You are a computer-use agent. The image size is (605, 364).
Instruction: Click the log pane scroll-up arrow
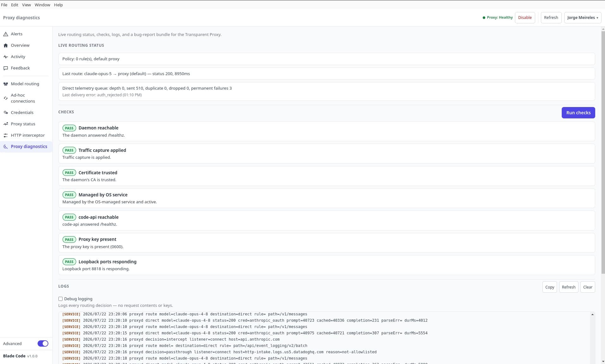[592, 314]
